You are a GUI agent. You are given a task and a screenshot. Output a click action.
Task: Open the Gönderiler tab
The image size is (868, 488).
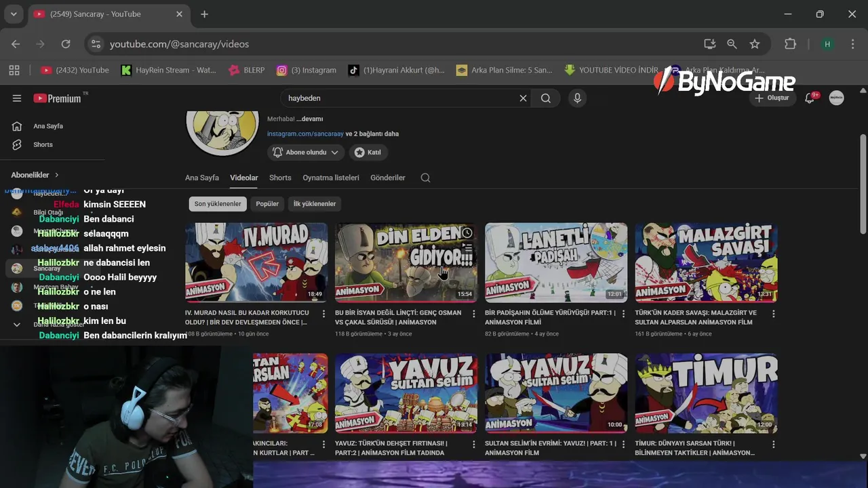(388, 178)
